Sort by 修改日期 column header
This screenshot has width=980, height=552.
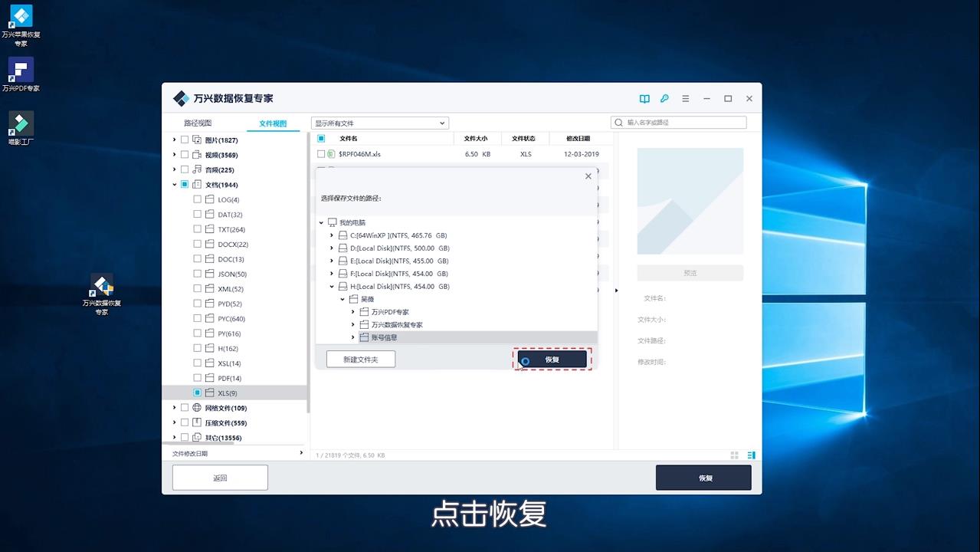[578, 139]
